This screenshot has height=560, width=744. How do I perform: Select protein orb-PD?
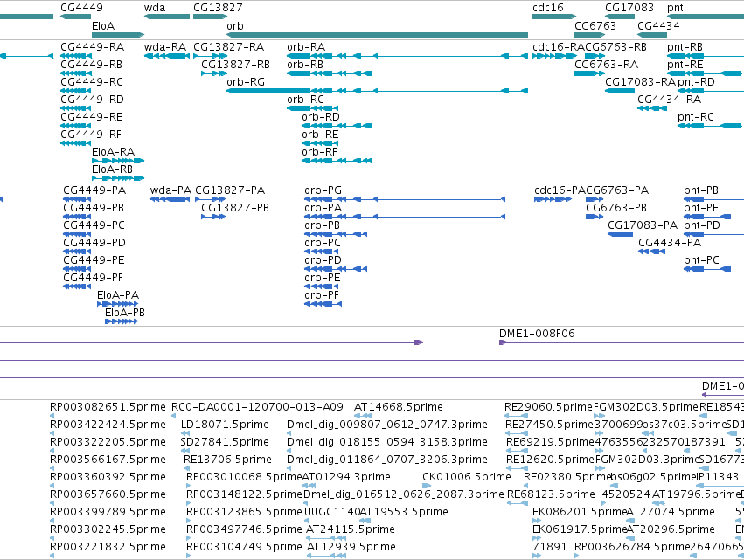pos(323,260)
